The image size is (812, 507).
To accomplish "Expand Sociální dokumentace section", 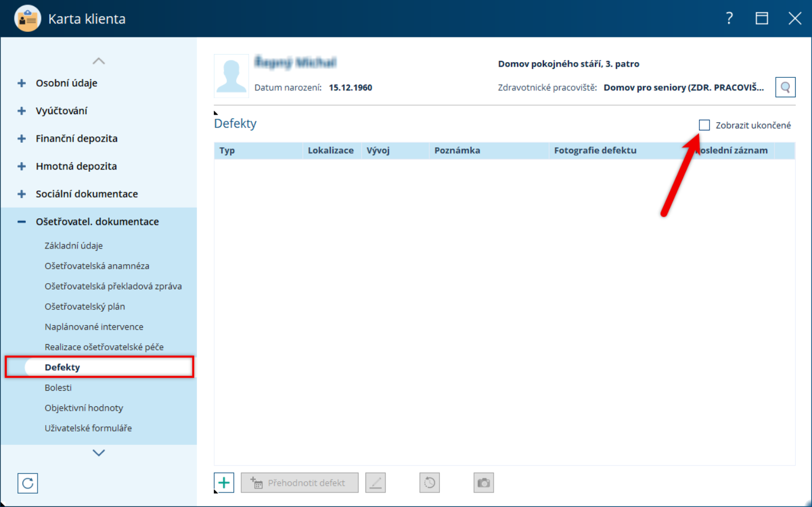I will coord(22,194).
